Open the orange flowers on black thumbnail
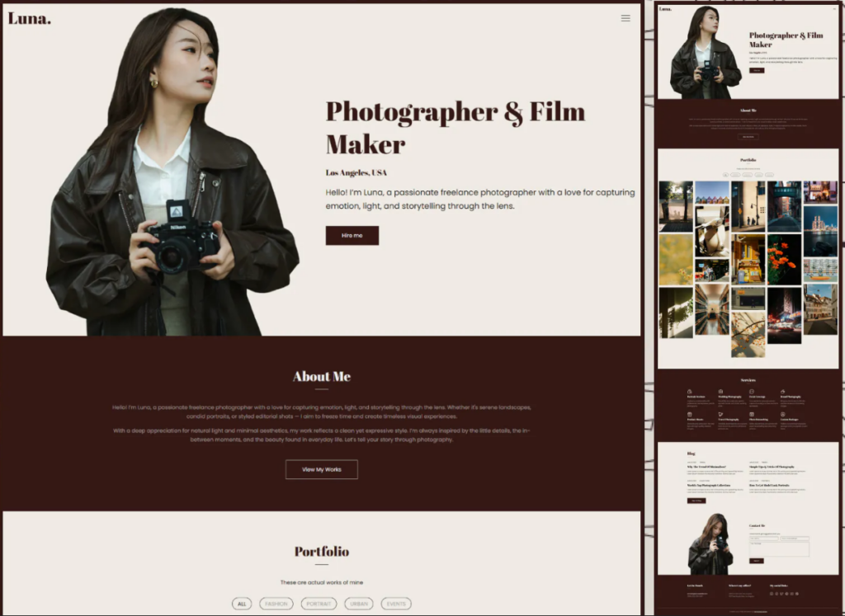This screenshot has height=616, width=845. [784, 260]
